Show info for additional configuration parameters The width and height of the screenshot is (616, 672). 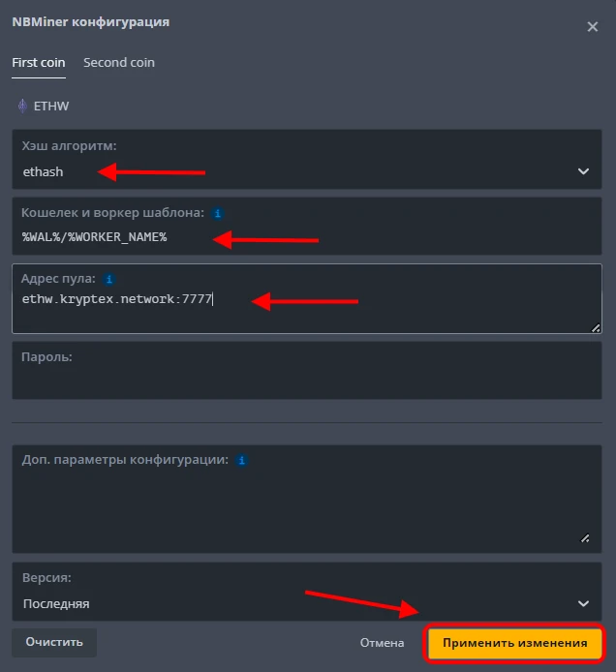tap(242, 460)
